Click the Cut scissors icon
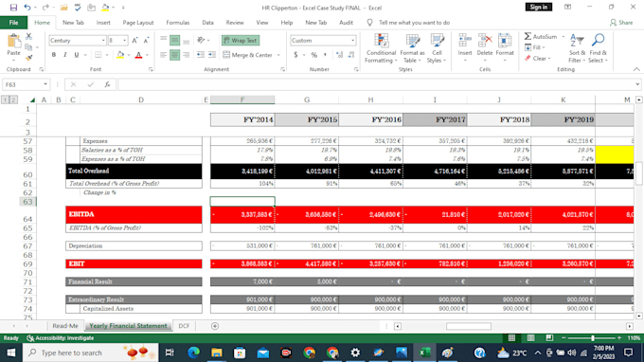The image size is (644, 362). click(28, 37)
